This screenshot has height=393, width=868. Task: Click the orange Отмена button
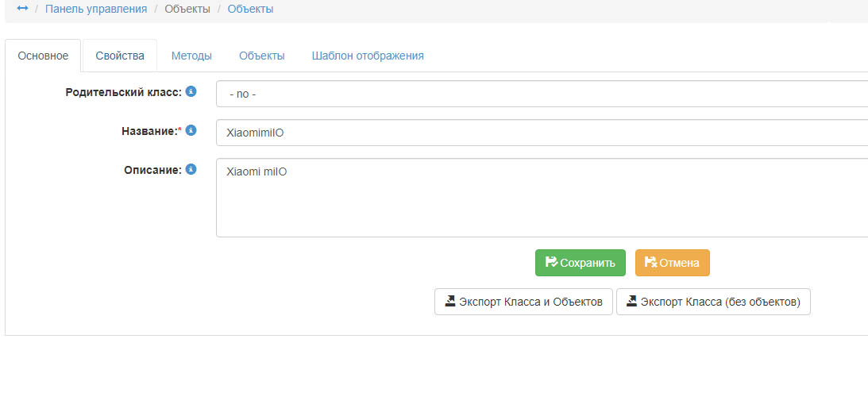[x=672, y=263]
